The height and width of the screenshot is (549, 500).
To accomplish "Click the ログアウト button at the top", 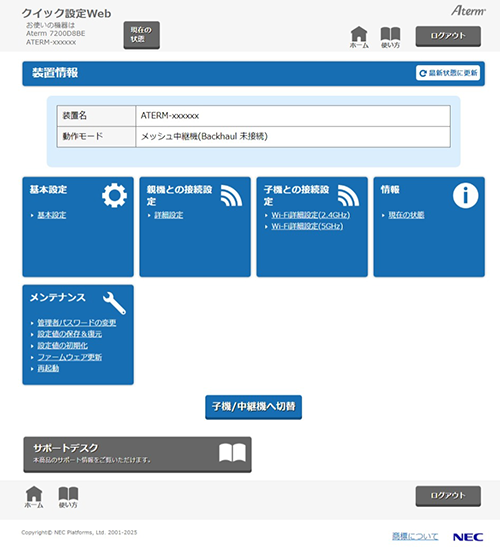I will pos(448,36).
